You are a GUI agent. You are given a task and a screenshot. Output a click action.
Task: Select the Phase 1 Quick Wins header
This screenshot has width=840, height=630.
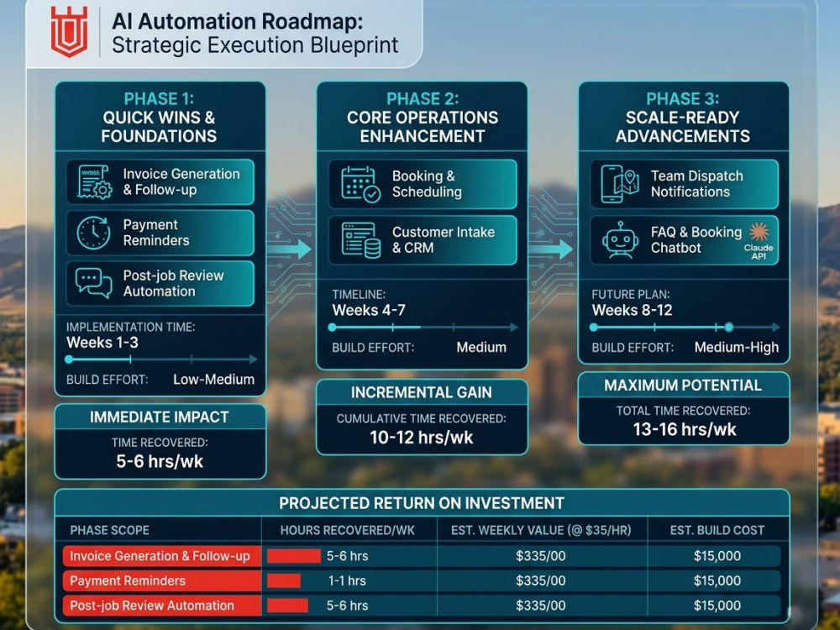(159, 118)
